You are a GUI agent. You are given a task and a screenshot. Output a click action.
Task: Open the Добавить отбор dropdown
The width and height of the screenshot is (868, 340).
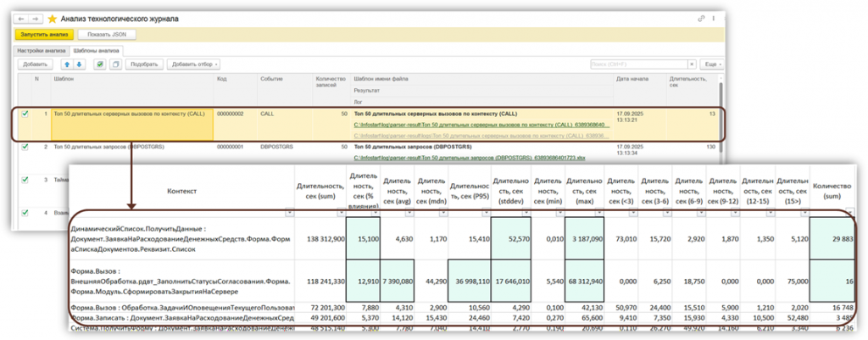194,64
